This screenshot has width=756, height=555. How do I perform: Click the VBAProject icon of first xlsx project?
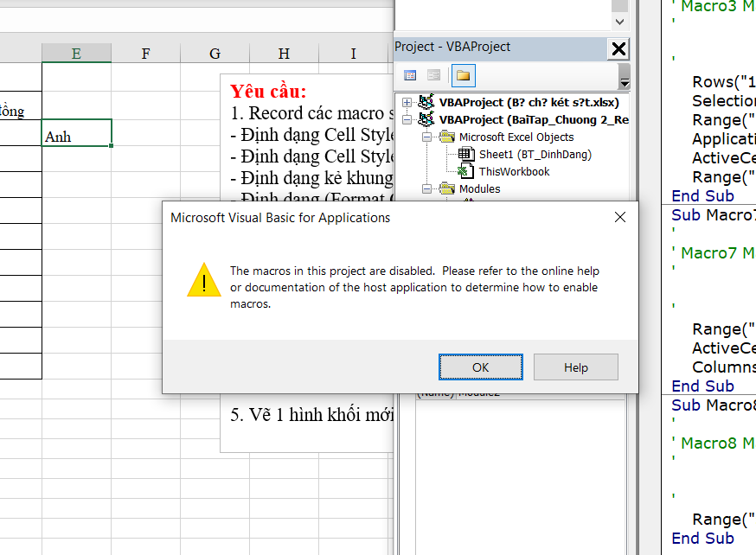(426, 102)
